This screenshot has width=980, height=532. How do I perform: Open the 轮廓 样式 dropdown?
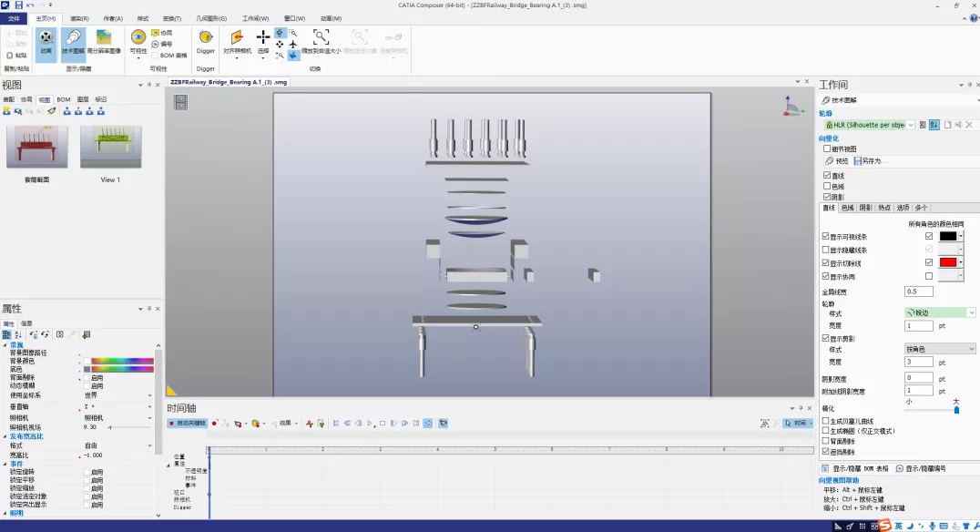pos(940,312)
